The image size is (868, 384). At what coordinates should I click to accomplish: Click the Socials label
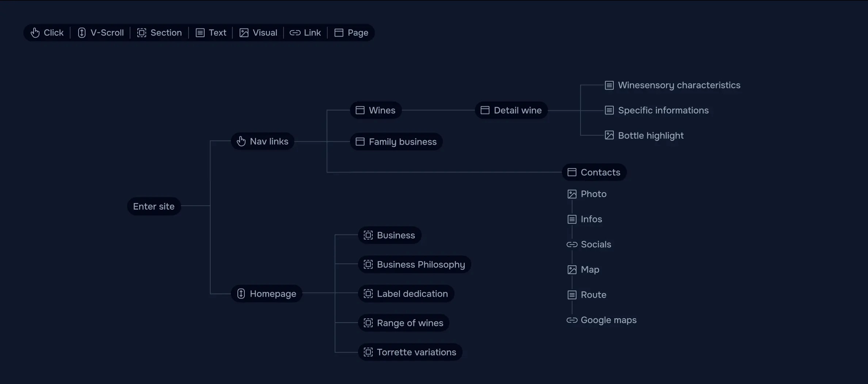point(596,244)
